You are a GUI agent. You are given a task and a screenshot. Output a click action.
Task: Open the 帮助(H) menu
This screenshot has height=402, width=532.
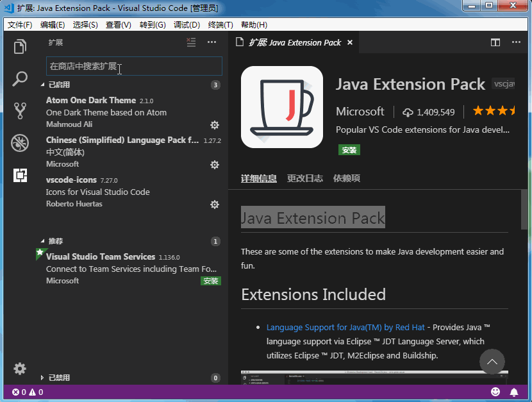pos(254,25)
